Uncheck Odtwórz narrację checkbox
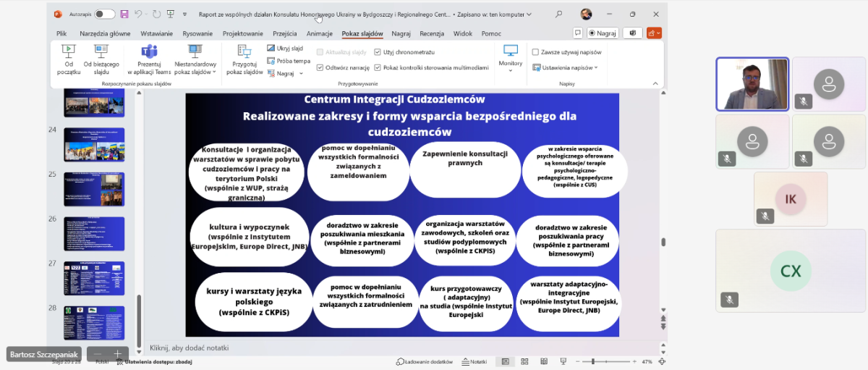 coord(320,67)
